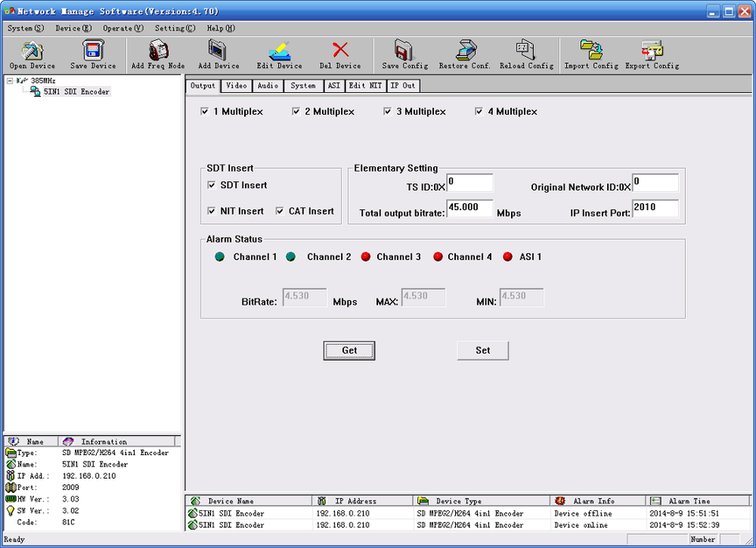The width and height of the screenshot is (756, 548).
Task: Open the Setting menu
Action: point(175,28)
